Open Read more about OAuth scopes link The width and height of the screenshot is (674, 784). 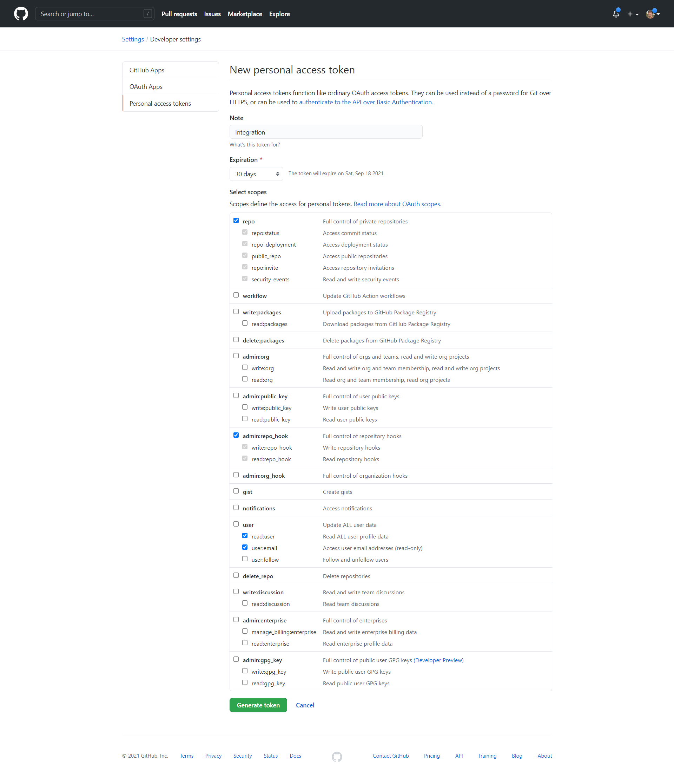[397, 204]
